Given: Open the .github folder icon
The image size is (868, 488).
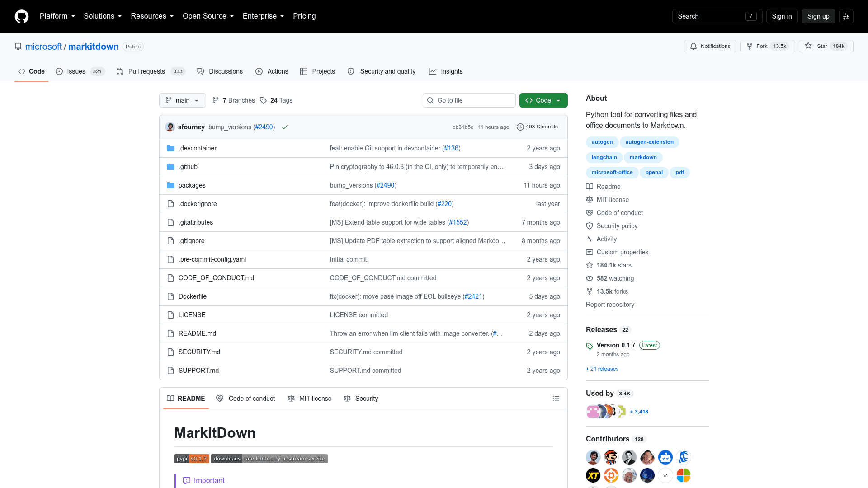Looking at the screenshot, I should coord(170,167).
